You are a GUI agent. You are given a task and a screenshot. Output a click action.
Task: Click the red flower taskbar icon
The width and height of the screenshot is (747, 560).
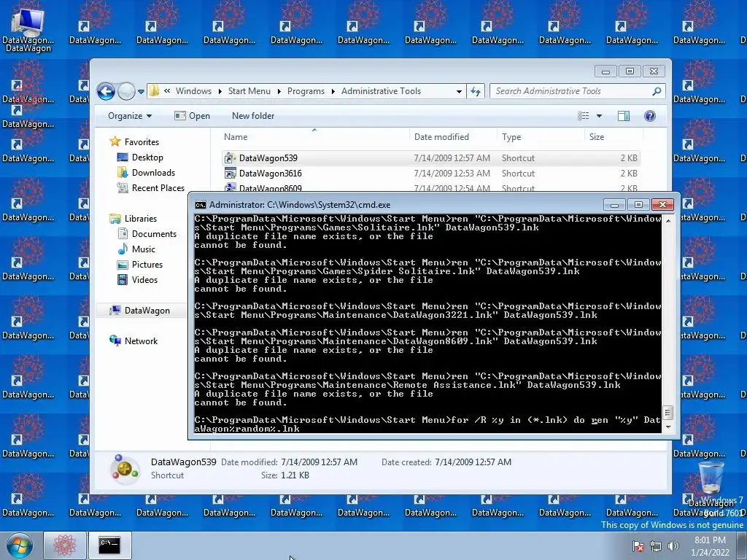65,545
